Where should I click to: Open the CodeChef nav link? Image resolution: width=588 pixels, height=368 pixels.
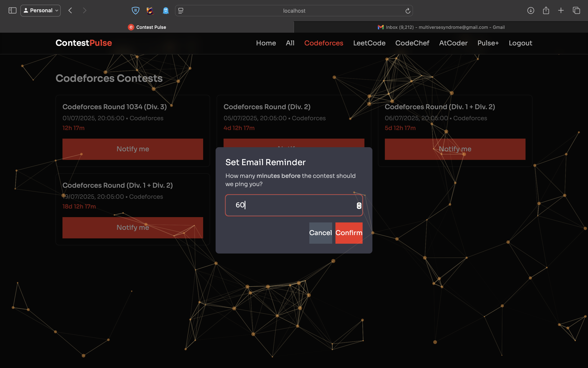pyautogui.click(x=412, y=43)
